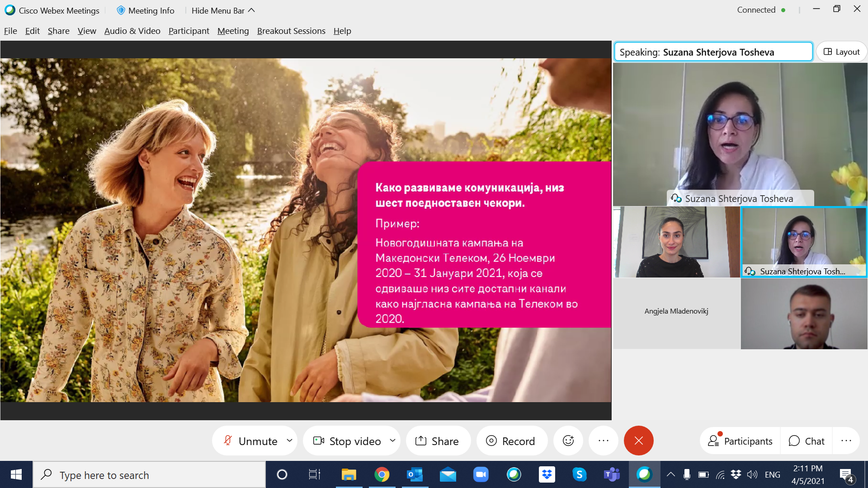This screenshot has height=488, width=868.
Task: Open Microsoft Teams in taskbar
Action: [612, 474]
